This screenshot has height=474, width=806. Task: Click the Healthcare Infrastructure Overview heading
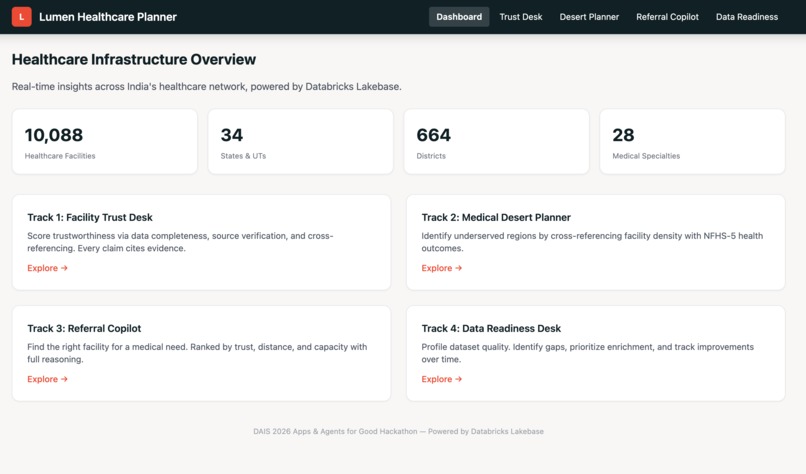134,60
